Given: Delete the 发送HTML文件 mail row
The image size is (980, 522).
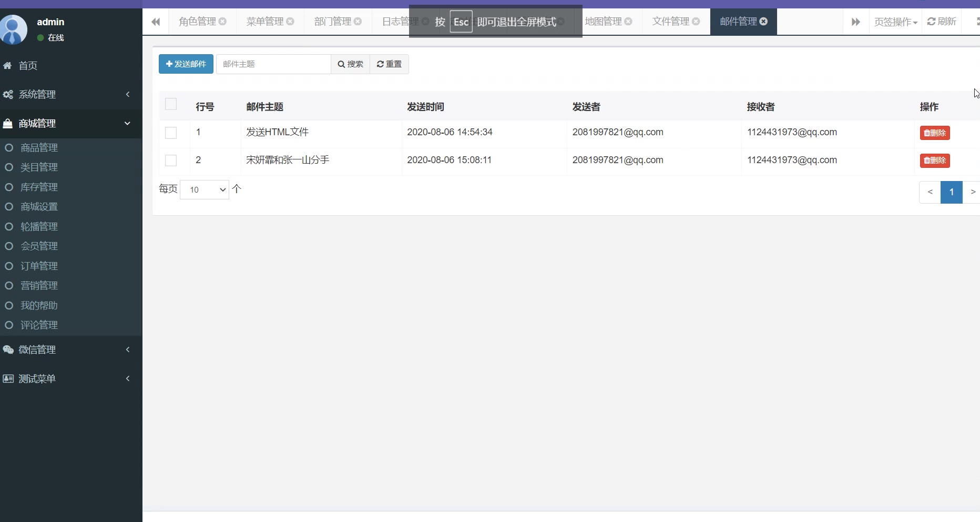Looking at the screenshot, I should tap(934, 133).
